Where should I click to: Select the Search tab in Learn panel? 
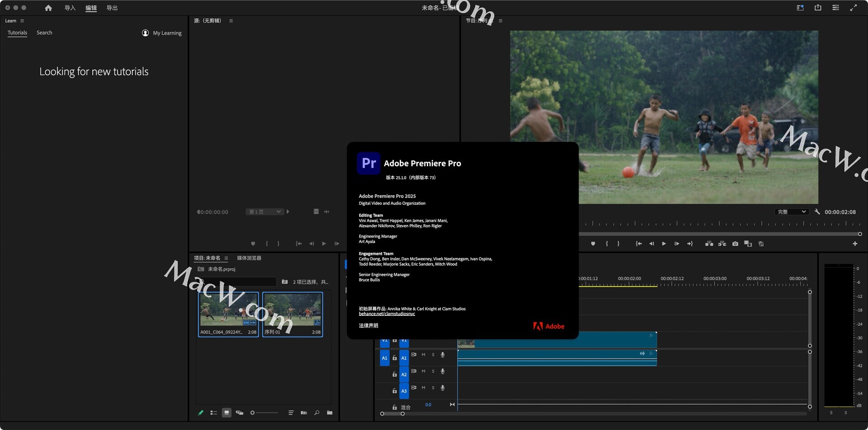pos(44,33)
